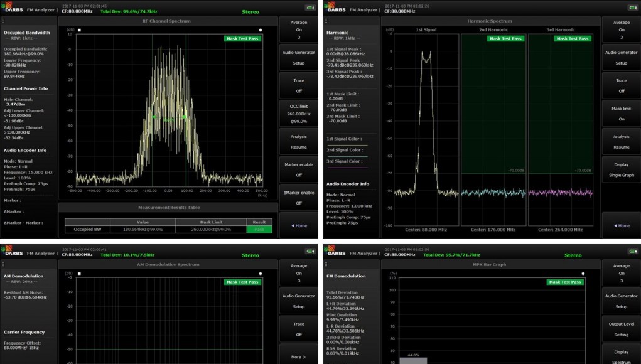Click the 2nd Signal Color line swatch
The width and height of the screenshot is (641, 364).
[347, 156]
